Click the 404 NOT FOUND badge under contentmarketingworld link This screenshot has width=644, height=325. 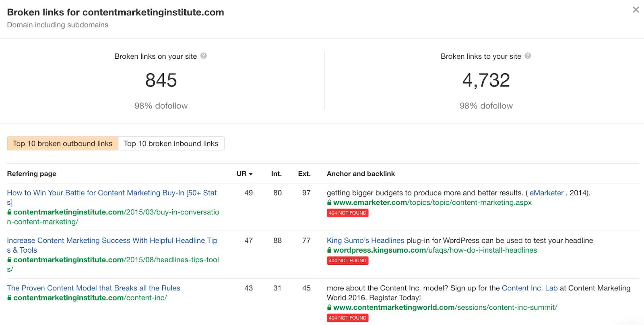[347, 318]
